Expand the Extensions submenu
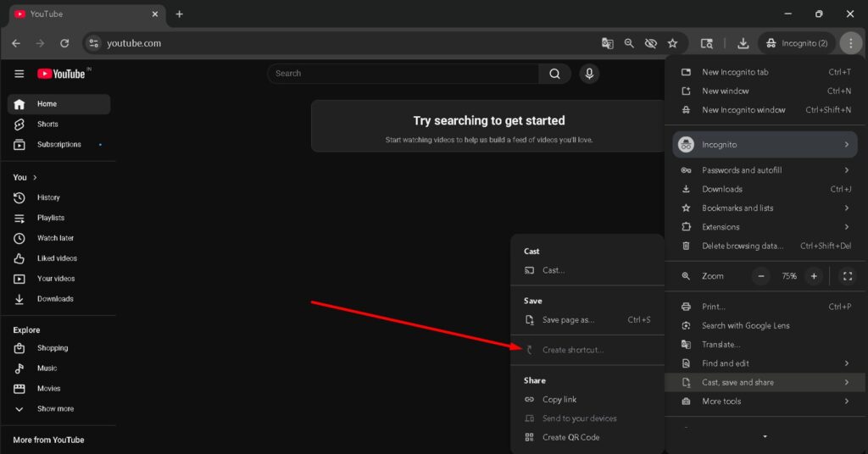 click(x=765, y=227)
